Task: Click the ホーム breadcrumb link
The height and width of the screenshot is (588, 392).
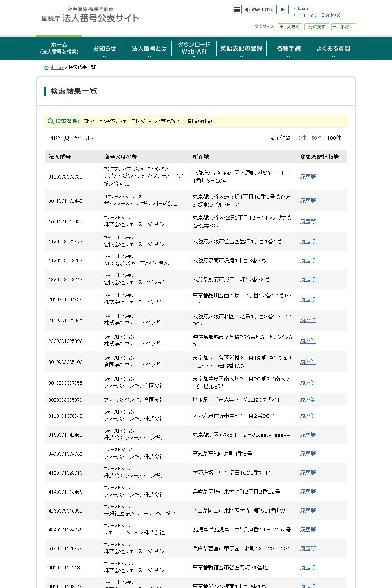Action: [57, 67]
